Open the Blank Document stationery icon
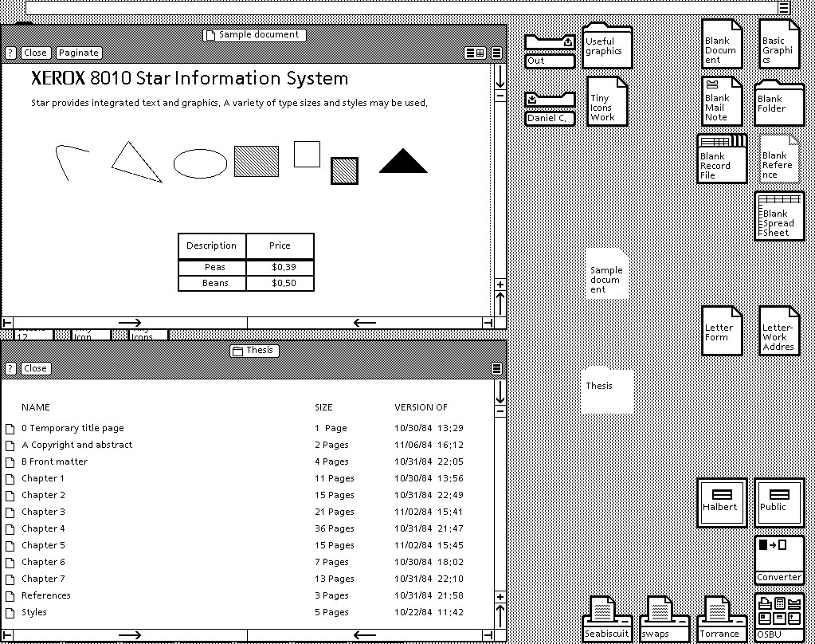 pyautogui.click(x=721, y=43)
